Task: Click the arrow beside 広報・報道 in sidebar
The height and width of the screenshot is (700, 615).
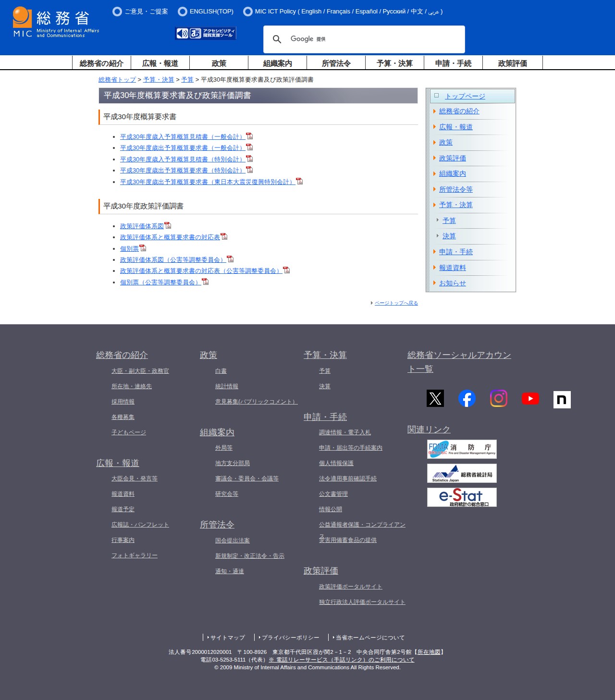Action: coord(434,127)
